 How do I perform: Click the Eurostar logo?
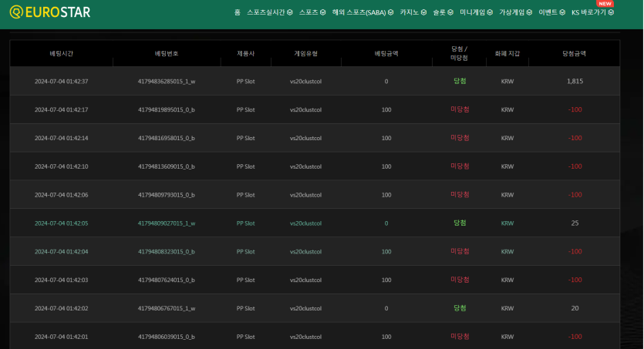(50, 12)
